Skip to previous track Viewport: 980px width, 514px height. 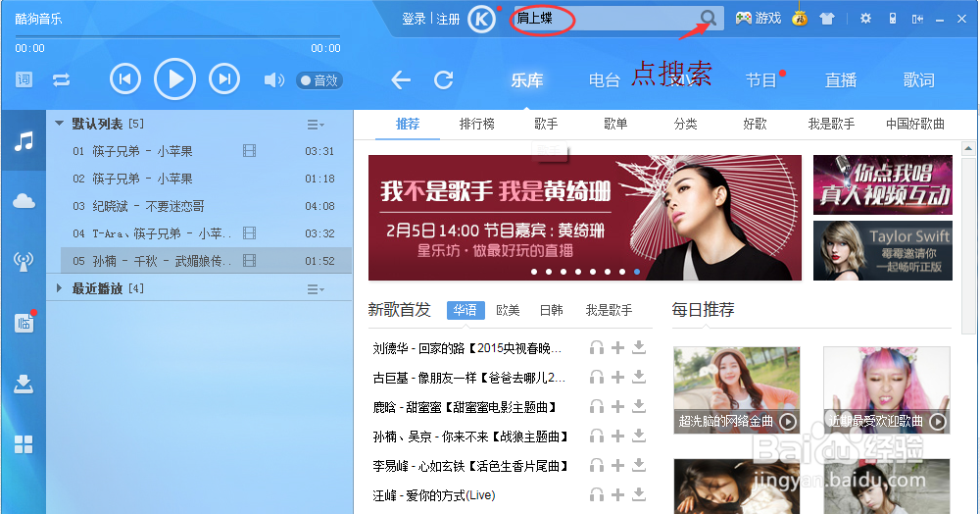coord(125,78)
